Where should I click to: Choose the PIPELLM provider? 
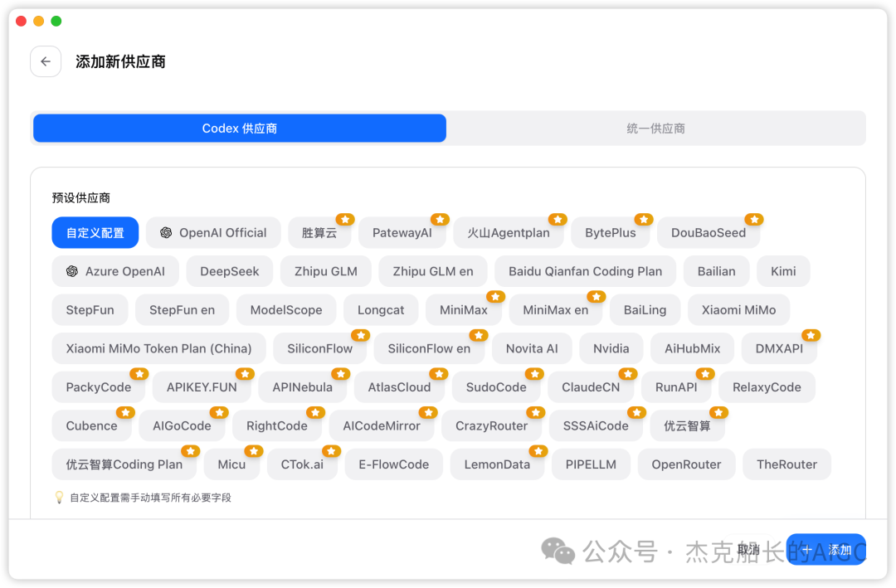[x=591, y=464]
